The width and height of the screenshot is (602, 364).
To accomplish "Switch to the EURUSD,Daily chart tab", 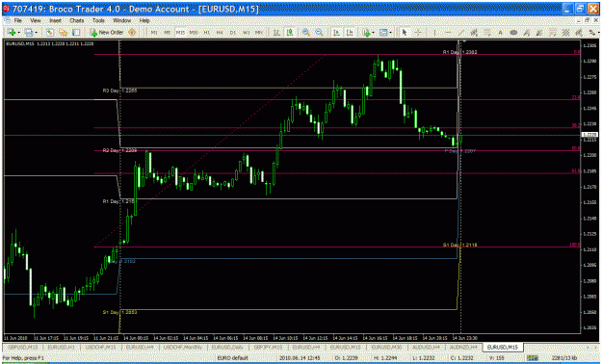I will [226, 347].
